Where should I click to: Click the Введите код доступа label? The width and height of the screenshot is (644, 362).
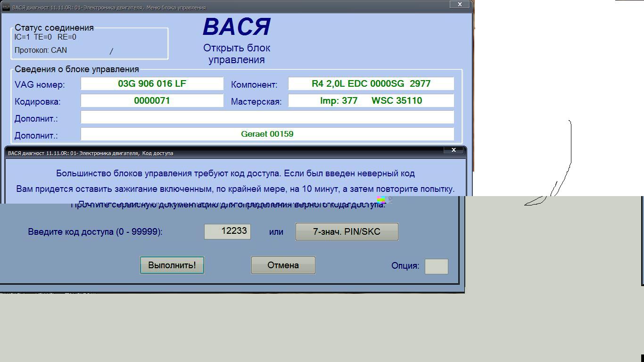pos(95,232)
